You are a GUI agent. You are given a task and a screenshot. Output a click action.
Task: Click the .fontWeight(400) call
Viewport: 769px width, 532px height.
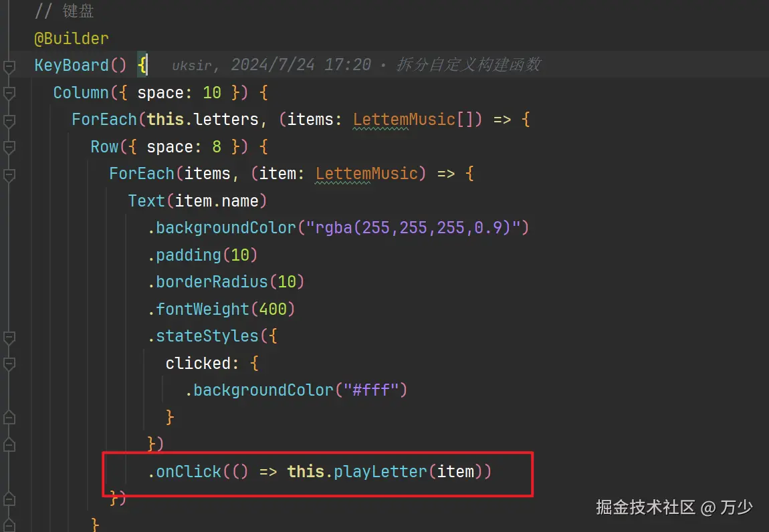click(x=221, y=309)
